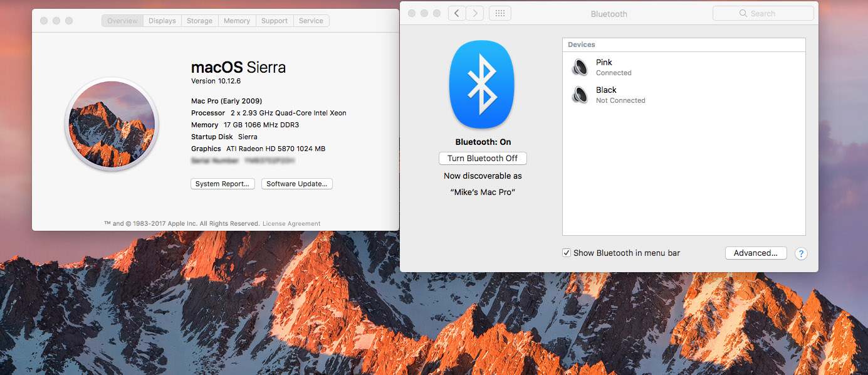The image size is (868, 375).
Task: Select the Pink device row
Action: pos(684,67)
